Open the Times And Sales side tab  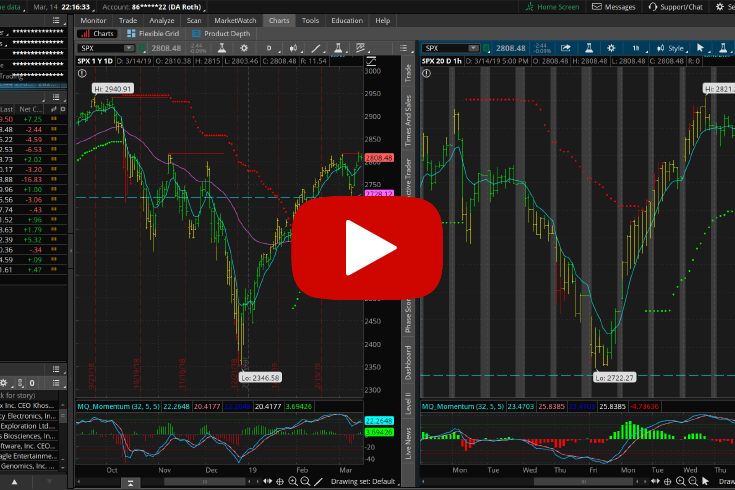click(x=408, y=121)
